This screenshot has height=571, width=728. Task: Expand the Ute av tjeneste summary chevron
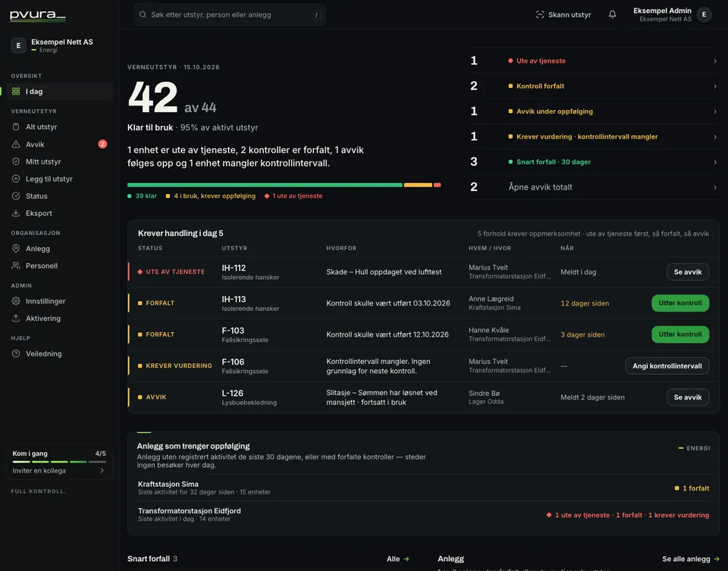click(x=715, y=61)
